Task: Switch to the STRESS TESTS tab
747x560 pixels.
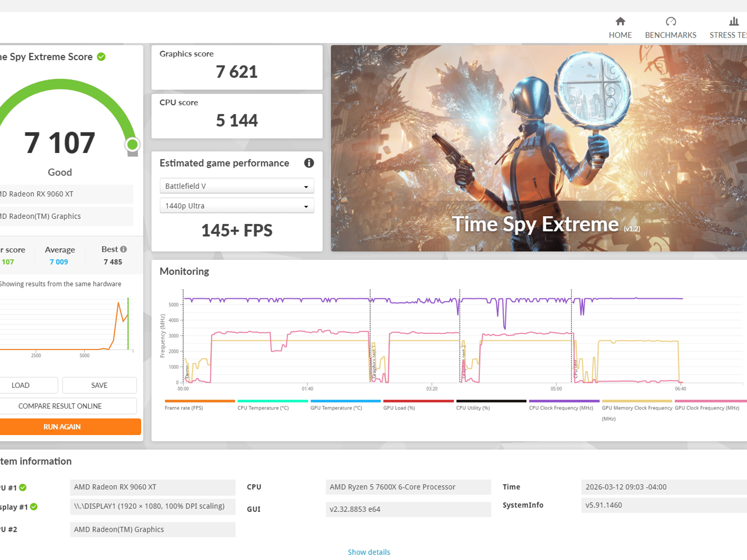Action: (x=728, y=28)
